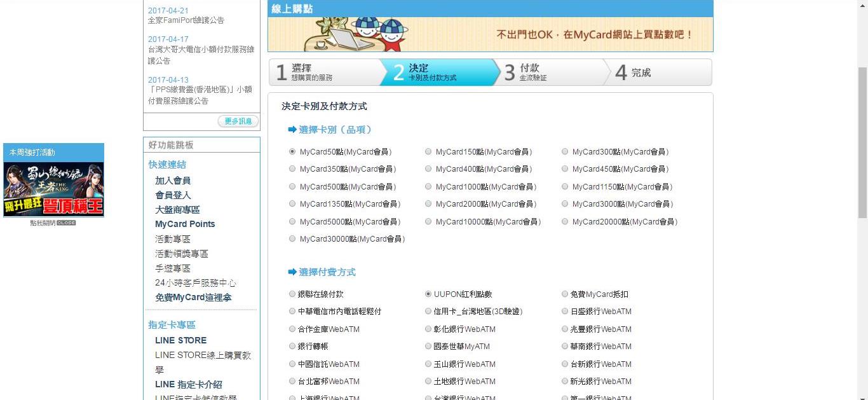Open 全家FamiPort維護公告 news item

click(186, 20)
